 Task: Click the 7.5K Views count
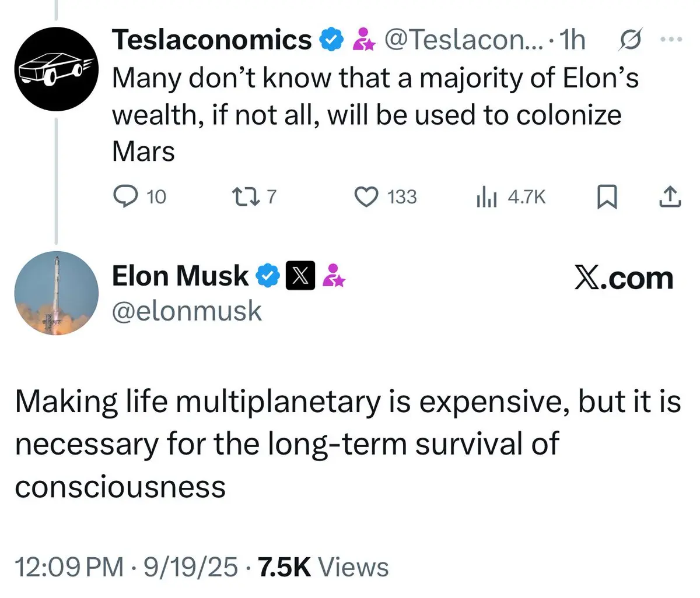[323, 567]
